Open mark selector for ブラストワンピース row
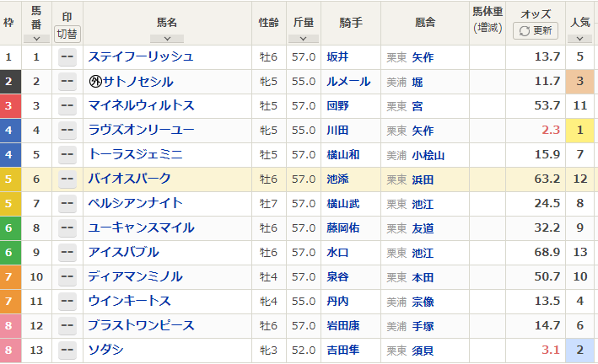The height and width of the screenshot is (364, 598). pyautogui.click(x=67, y=325)
